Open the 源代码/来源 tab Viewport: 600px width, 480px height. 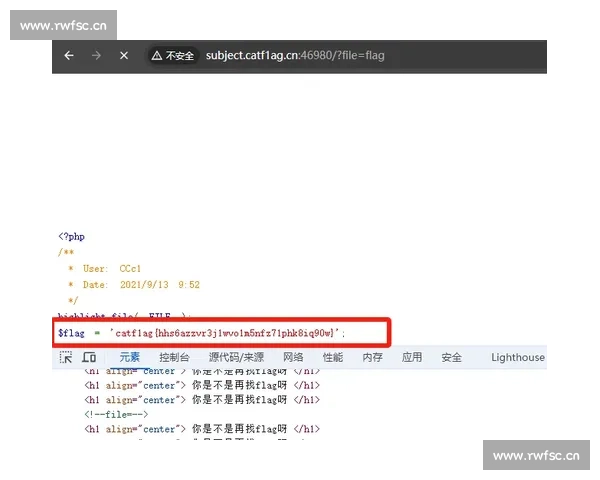(x=236, y=357)
